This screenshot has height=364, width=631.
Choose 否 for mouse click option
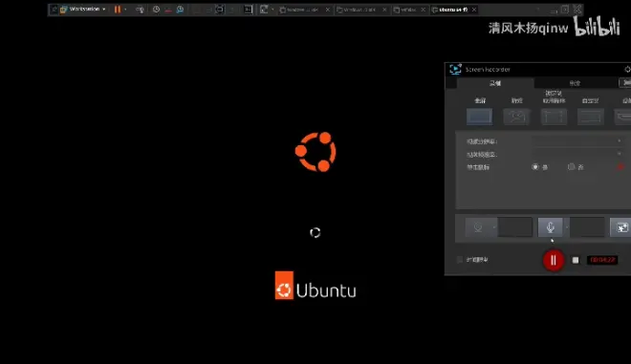point(571,166)
